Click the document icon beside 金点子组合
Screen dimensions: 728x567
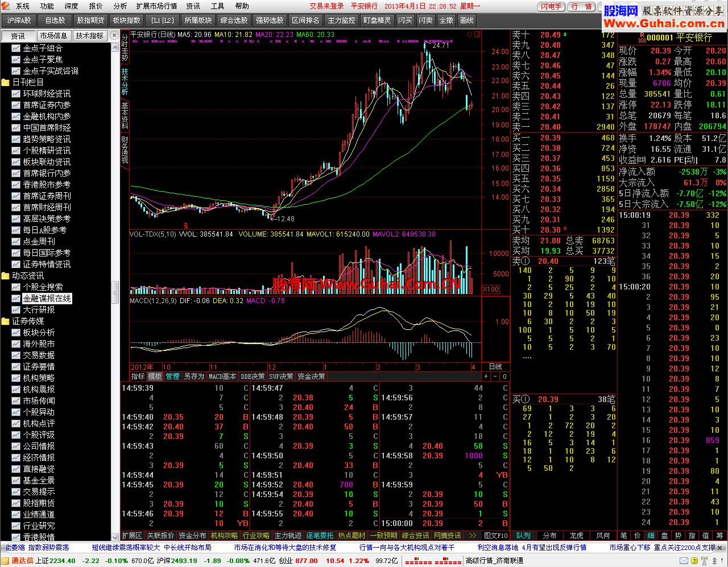pos(16,48)
